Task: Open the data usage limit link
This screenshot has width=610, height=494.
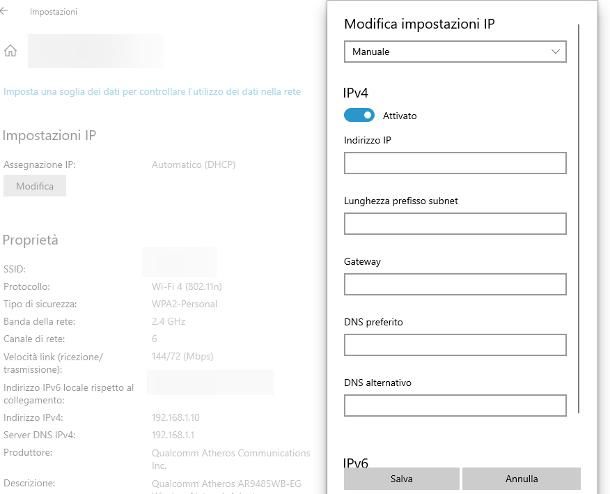Action: (152, 91)
